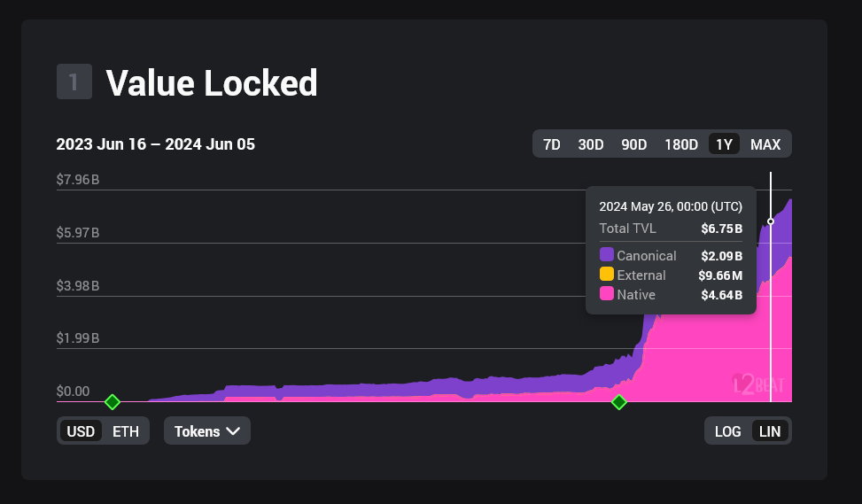
Task: Show the MAX time range
Action: tap(765, 144)
